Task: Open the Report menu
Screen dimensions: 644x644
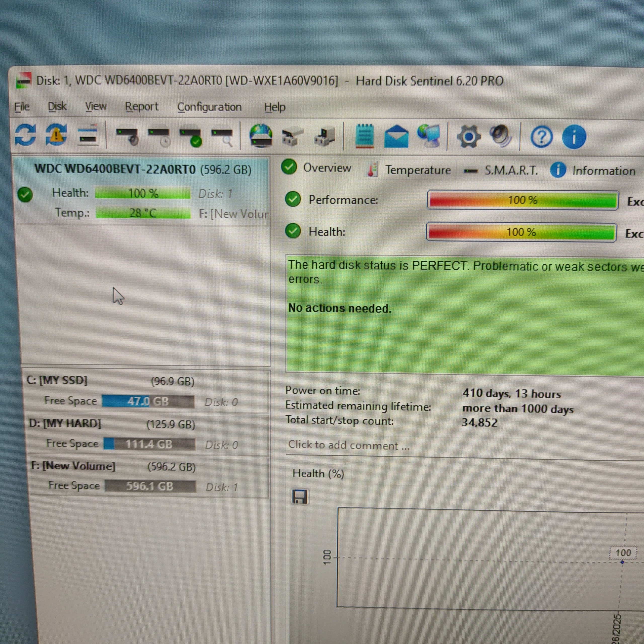Action: [142, 107]
